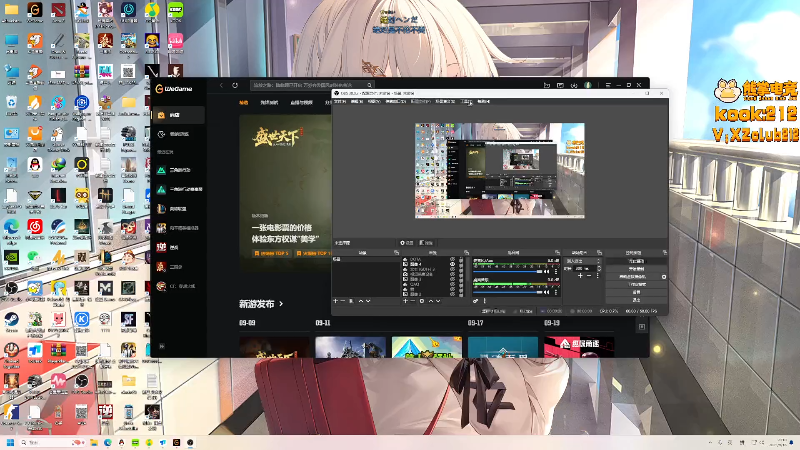Click the OBS preview canvas
The width and height of the screenshot is (800, 450).
[499, 170]
